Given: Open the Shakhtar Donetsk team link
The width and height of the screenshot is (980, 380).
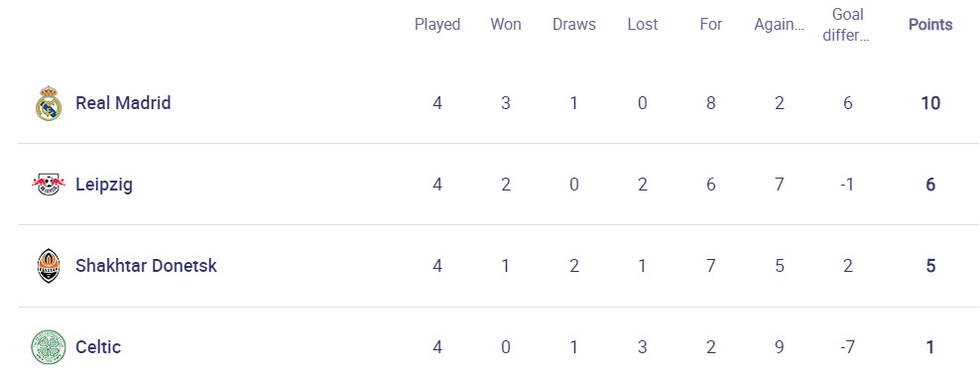Looking at the screenshot, I should (x=146, y=266).
